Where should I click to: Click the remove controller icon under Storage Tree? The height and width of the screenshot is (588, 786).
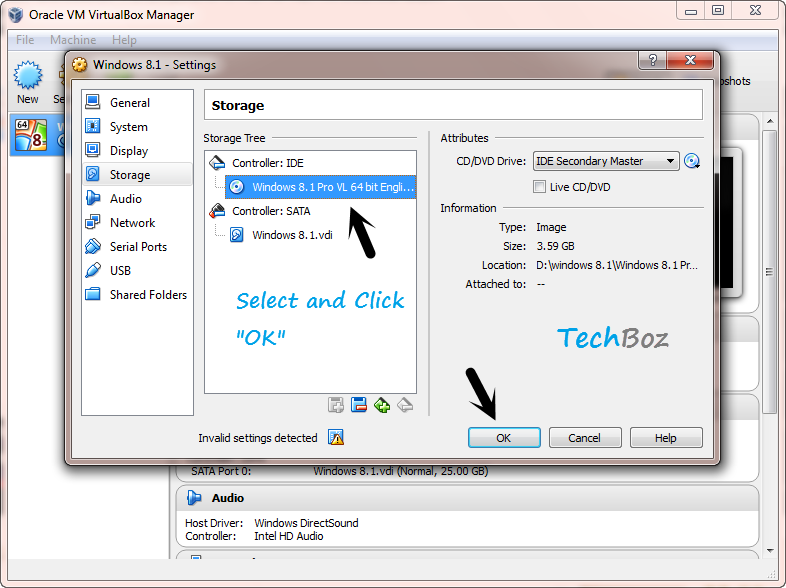[x=359, y=405]
